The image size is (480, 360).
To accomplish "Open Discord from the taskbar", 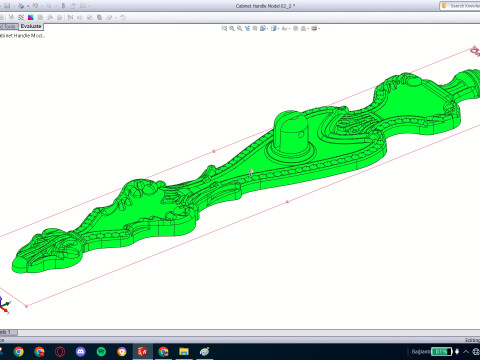I will coord(80,351).
